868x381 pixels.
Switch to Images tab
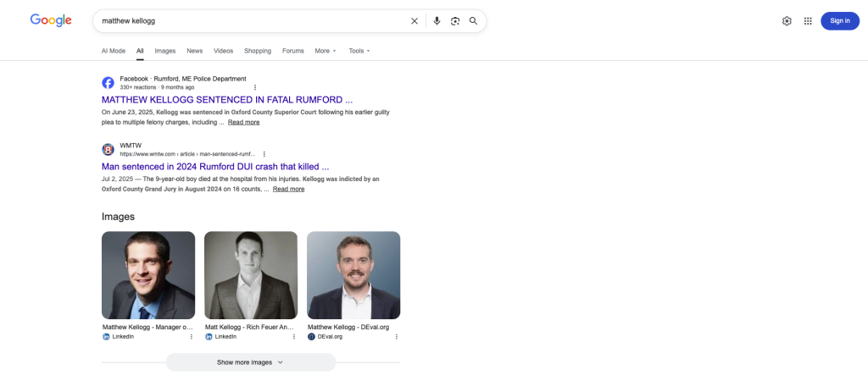(165, 51)
